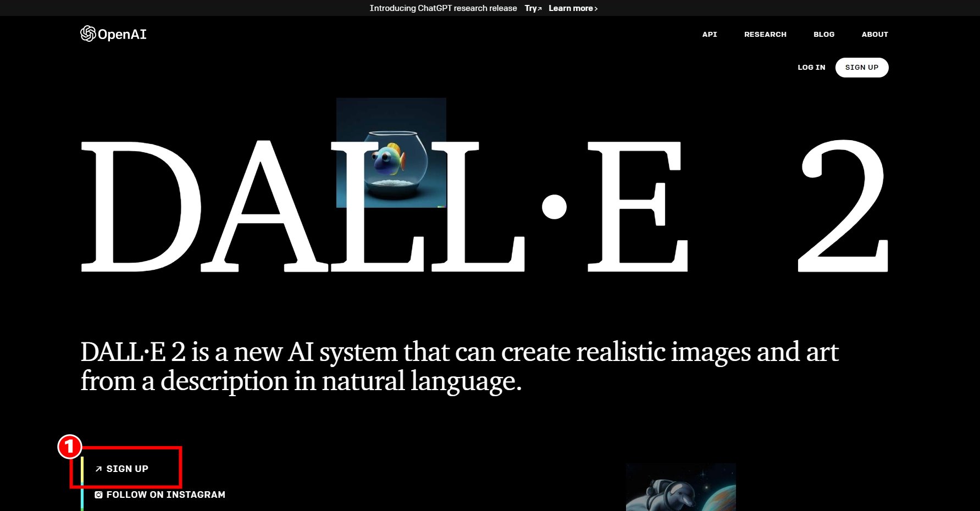Click the Instagram icon beside Follow text
The width and height of the screenshot is (980, 511).
click(x=98, y=495)
